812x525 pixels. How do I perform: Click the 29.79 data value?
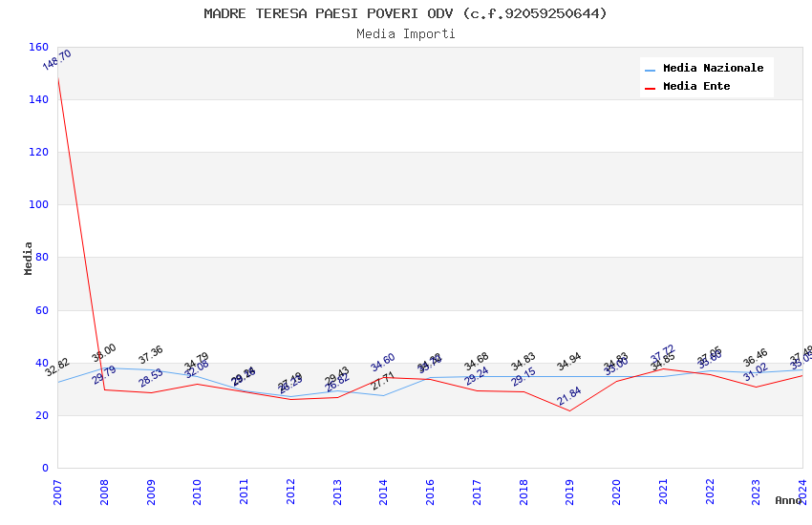[104, 375]
